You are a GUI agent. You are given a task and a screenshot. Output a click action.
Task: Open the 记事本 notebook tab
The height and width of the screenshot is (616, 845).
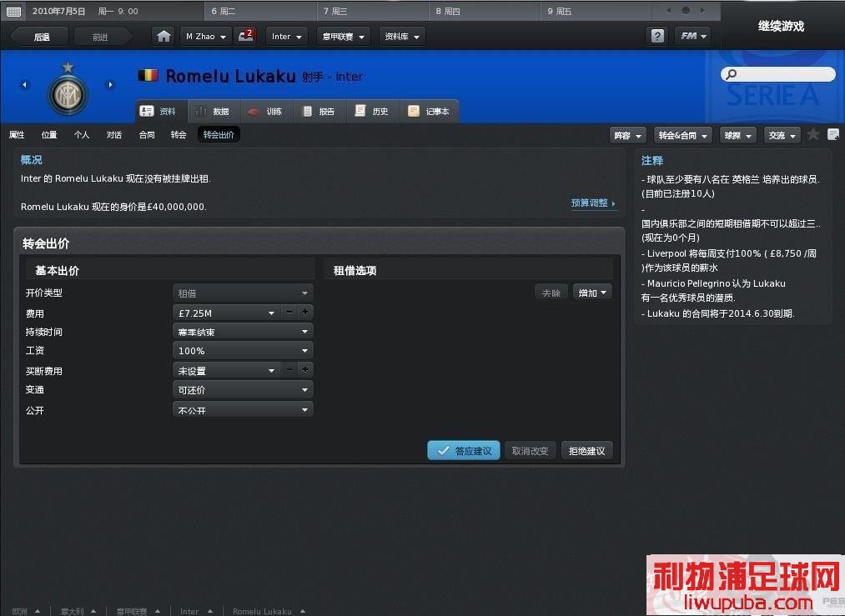click(x=429, y=112)
